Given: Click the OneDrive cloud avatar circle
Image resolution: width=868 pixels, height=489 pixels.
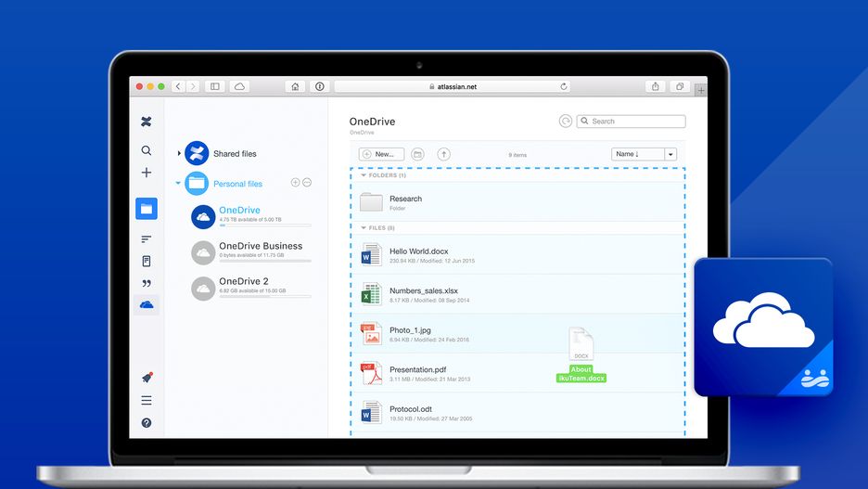Looking at the screenshot, I should coord(203,216).
